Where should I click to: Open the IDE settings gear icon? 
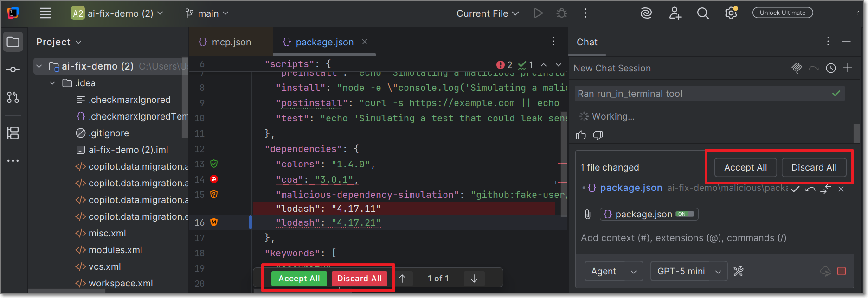731,13
